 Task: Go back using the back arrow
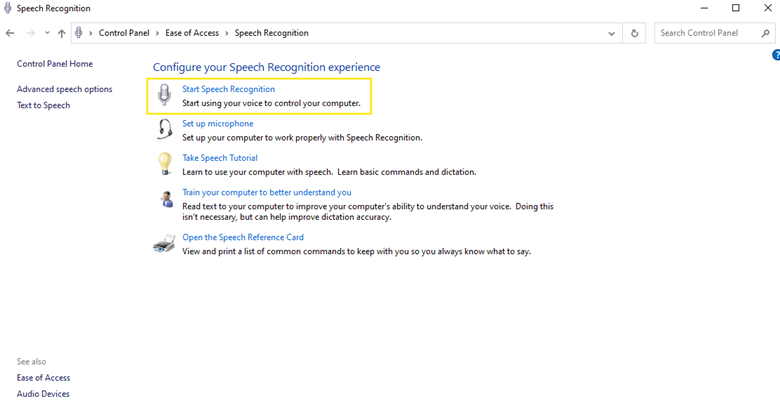[10, 33]
